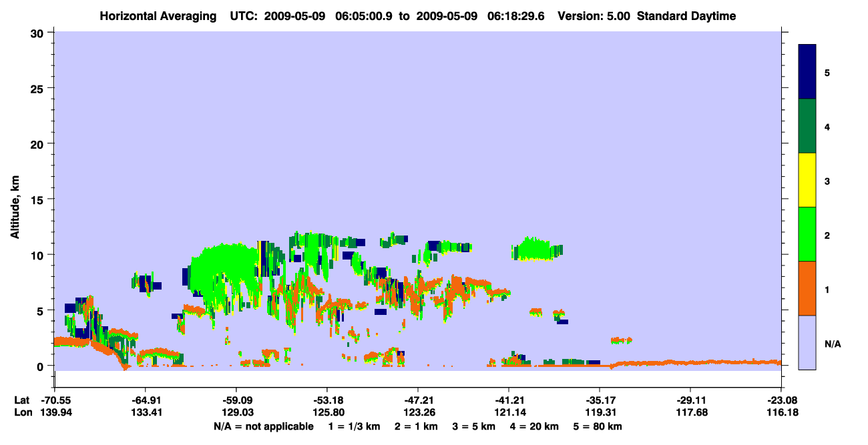Click the y-axis tick label 25
The width and height of the screenshot is (868, 445).
(39, 88)
